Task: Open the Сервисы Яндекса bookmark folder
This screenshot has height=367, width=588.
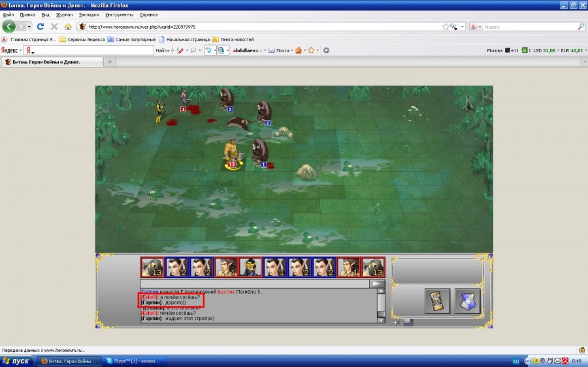Action: click(82, 39)
